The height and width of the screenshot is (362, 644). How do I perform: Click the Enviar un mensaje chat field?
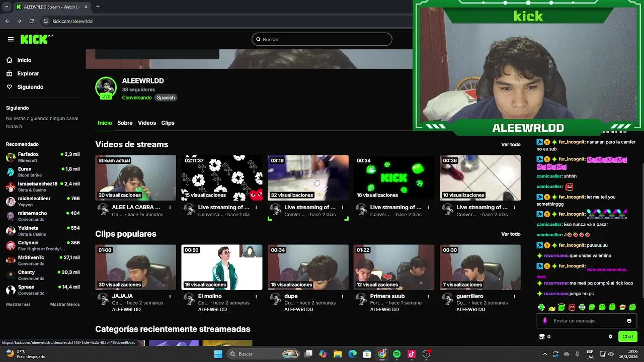coord(587,321)
